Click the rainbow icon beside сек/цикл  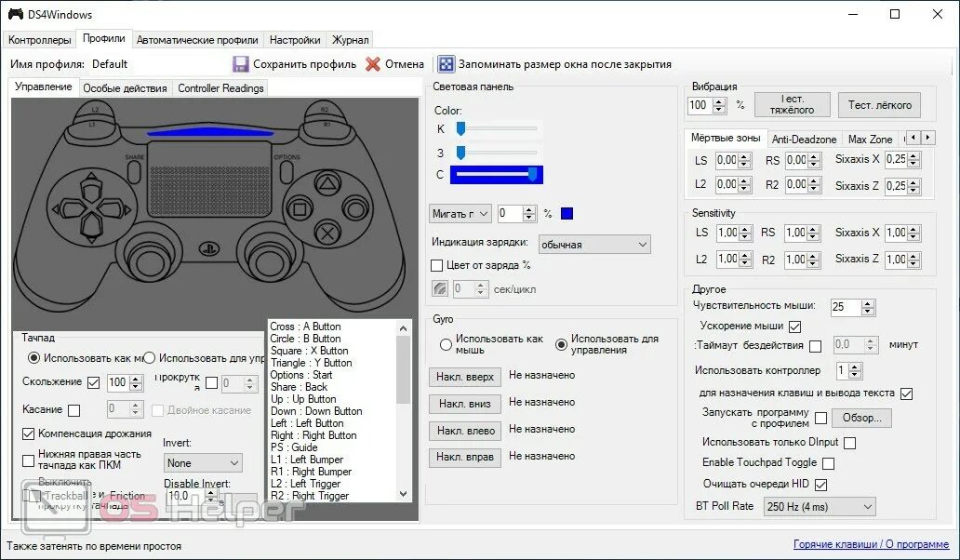(440, 289)
